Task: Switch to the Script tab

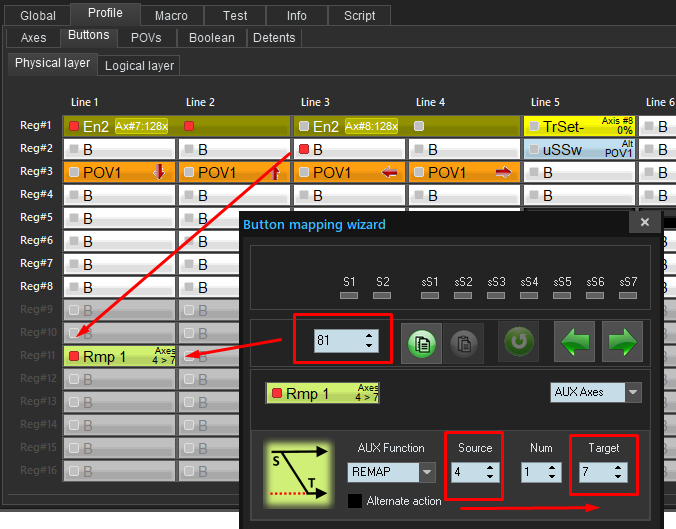Action: [360, 16]
